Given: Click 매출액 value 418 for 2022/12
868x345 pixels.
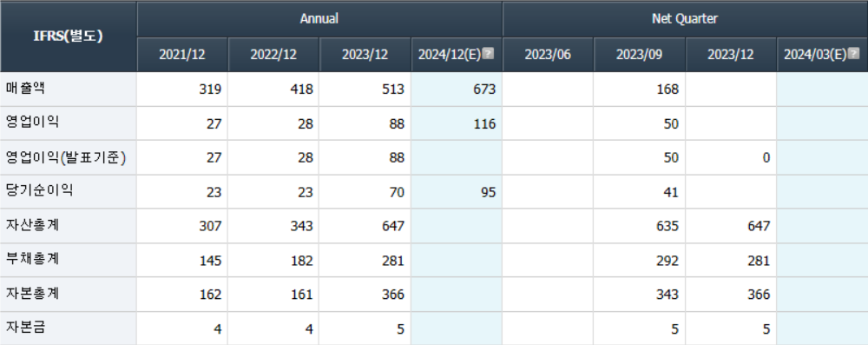Looking at the screenshot, I should coord(302,90).
